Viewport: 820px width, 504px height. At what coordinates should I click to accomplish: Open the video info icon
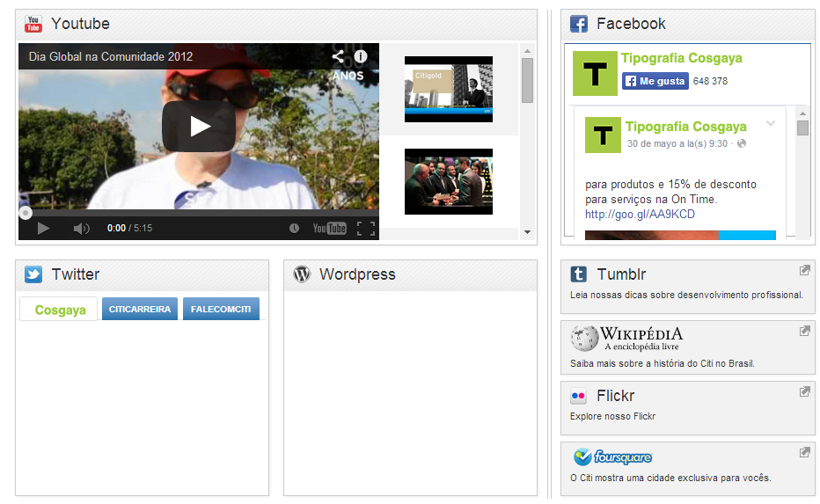361,56
